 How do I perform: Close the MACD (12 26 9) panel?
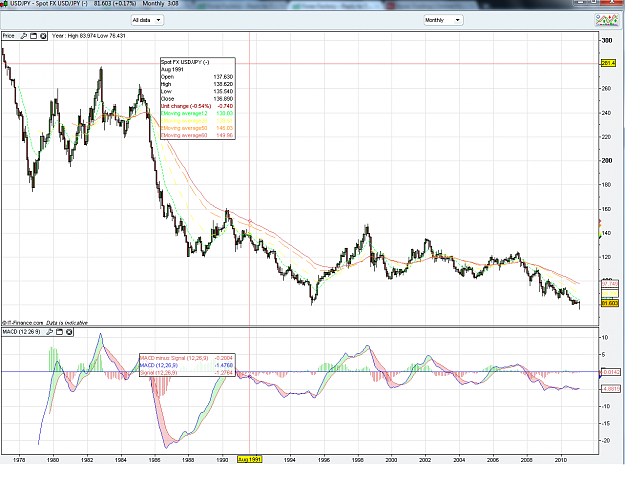(x=69, y=332)
